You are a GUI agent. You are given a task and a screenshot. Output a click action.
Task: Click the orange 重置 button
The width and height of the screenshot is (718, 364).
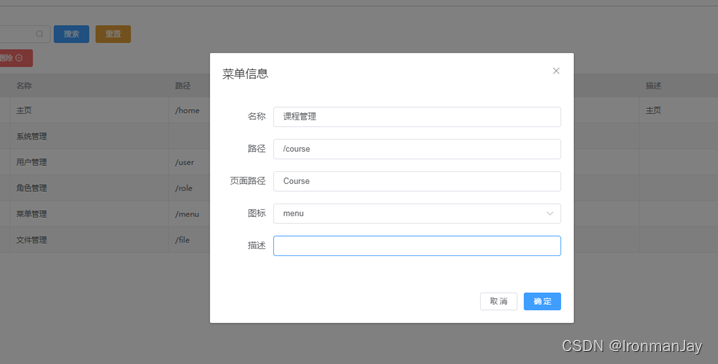coord(113,34)
